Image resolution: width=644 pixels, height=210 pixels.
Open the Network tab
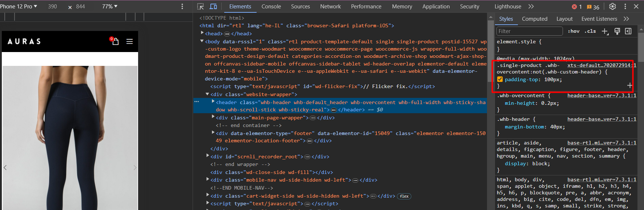pyautogui.click(x=330, y=7)
